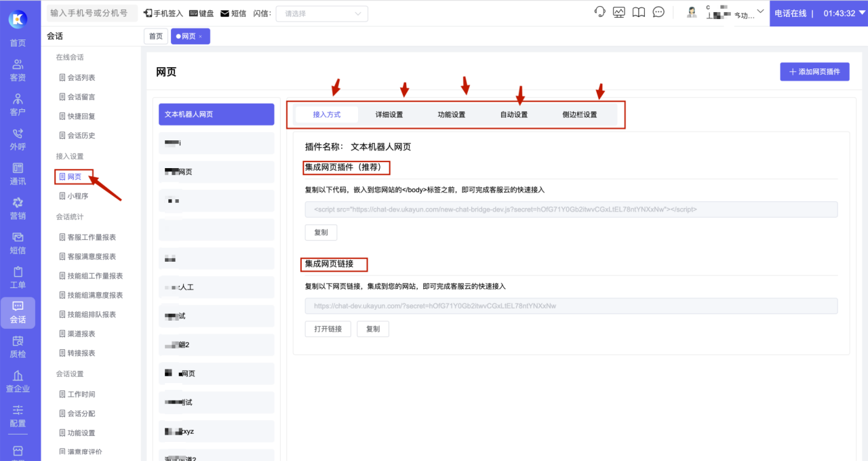The width and height of the screenshot is (868, 461).
Task: Click the open book icon in the top bar
Action: 638,12
